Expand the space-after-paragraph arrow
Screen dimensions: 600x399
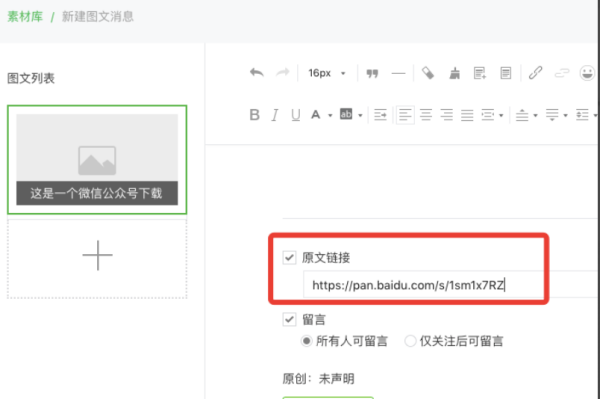pos(565,115)
